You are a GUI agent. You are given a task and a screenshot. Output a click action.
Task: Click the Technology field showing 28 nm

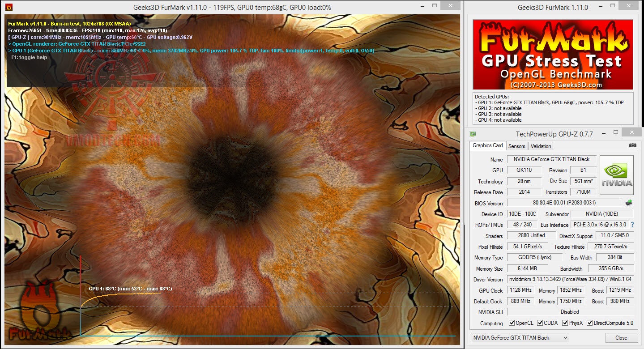[524, 181]
